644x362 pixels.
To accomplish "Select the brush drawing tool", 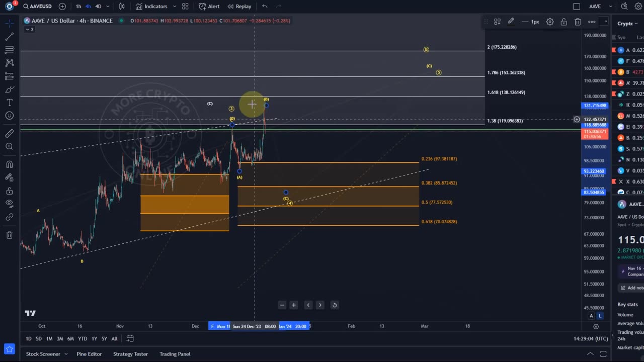I will coord(9,89).
